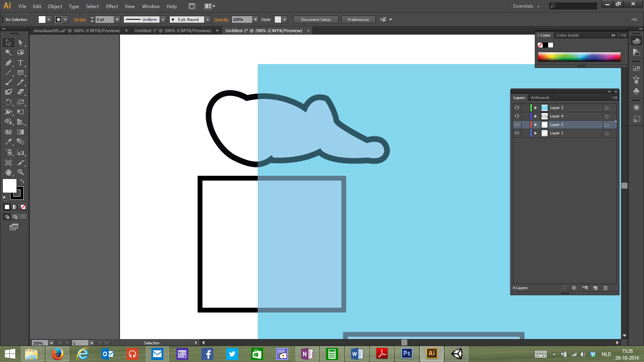Open the Preferences button
644x362 pixels.
358,19
